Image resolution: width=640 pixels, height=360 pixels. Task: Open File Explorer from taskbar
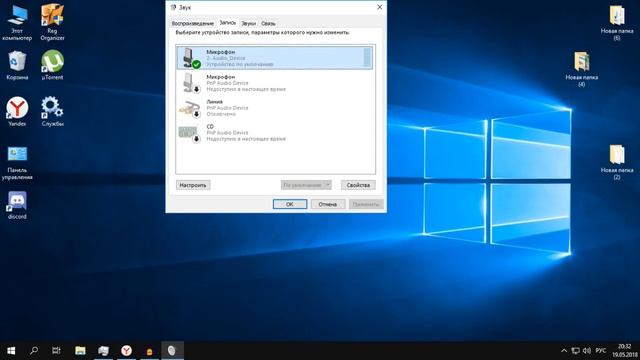pyautogui.click(x=80, y=351)
